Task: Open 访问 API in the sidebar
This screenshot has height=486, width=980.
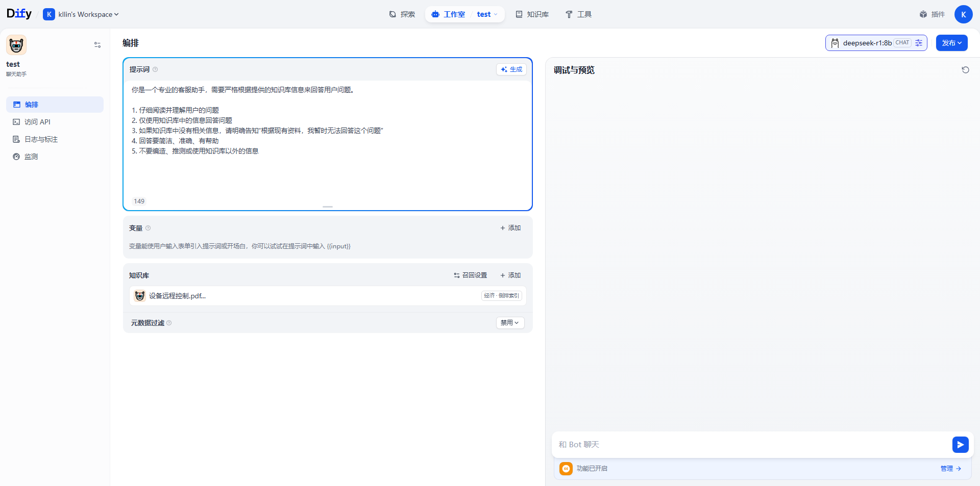Action: coord(55,122)
